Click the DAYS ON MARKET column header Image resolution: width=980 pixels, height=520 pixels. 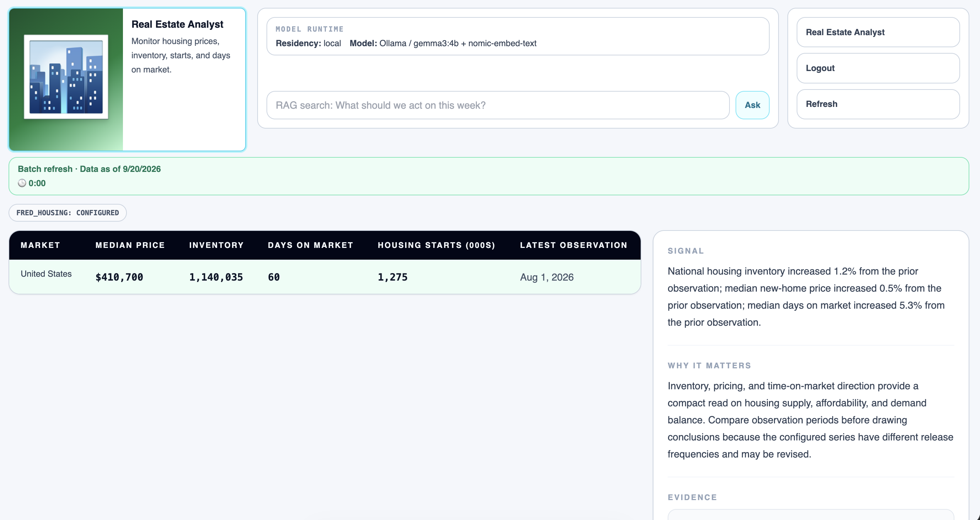pyautogui.click(x=311, y=245)
